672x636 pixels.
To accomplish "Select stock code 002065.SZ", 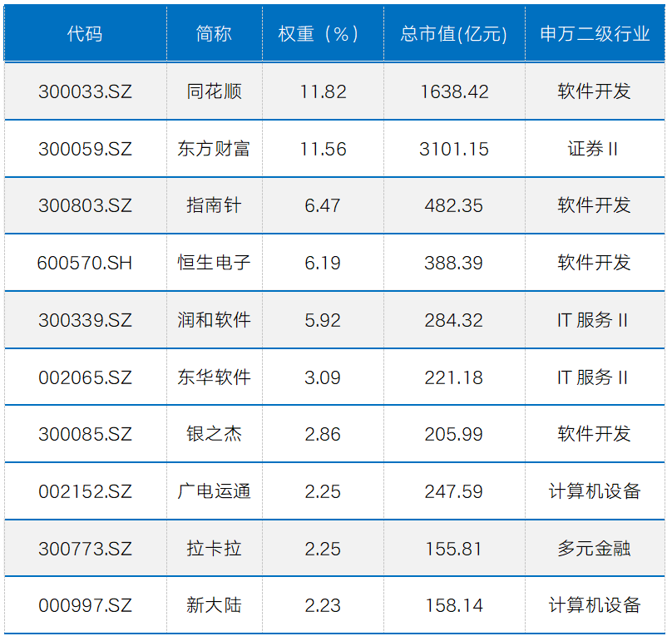I will tap(86, 377).
